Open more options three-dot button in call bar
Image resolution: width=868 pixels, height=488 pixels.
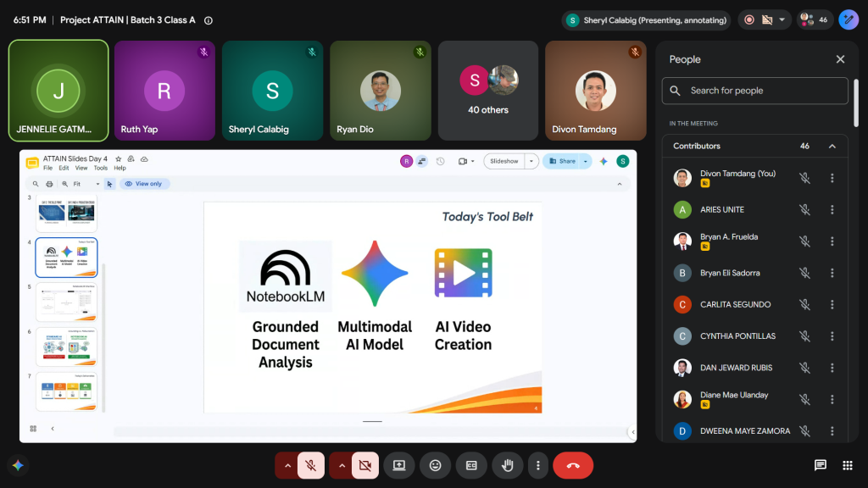coord(537,465)
